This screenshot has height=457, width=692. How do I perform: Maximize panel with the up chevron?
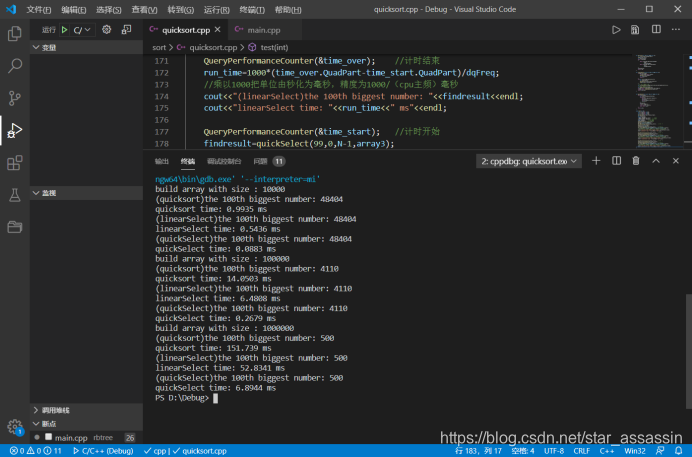click(x=656, y=161)
